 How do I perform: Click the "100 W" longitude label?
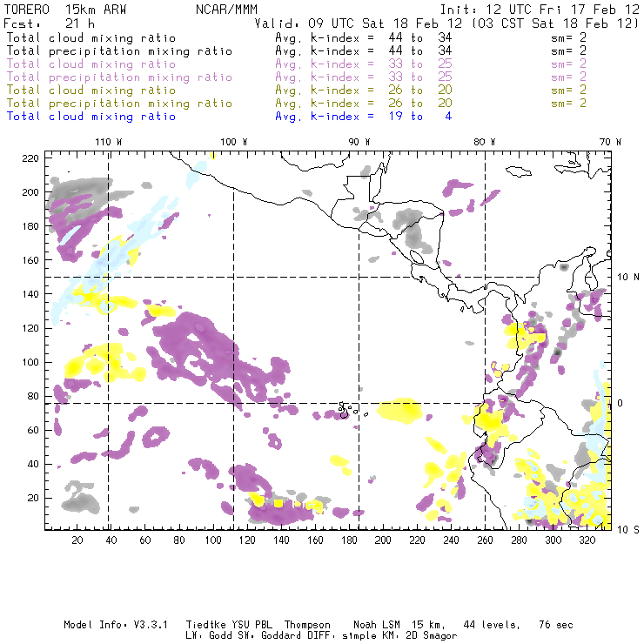234,142
